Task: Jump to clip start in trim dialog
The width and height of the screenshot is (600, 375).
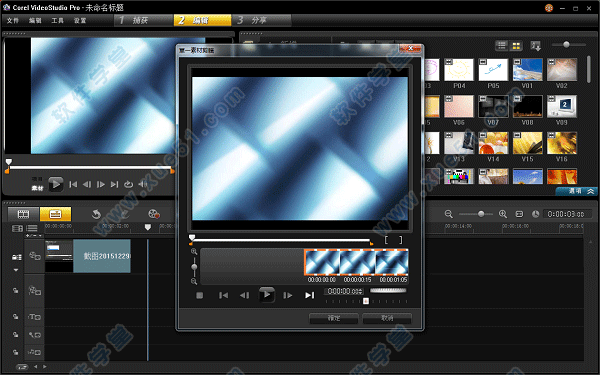Action: click(223, 295)
